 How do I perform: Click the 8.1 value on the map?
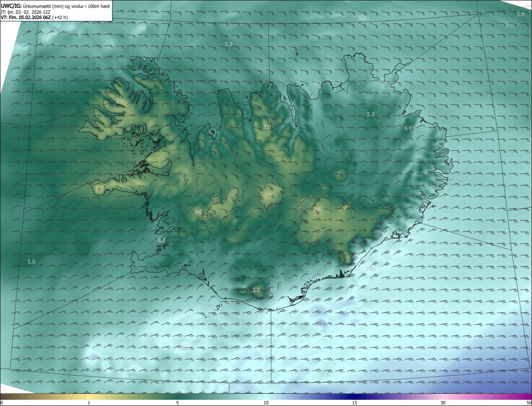click(318, 84)
